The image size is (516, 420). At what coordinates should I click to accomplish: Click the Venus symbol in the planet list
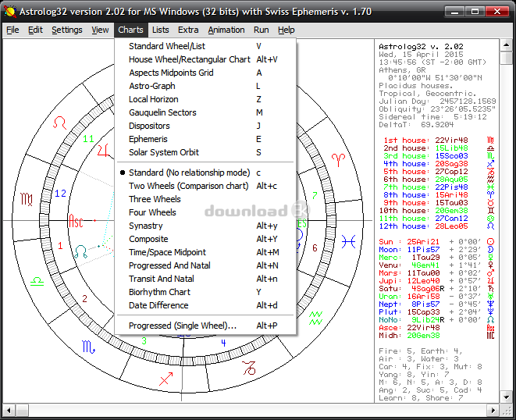point(490,265)
